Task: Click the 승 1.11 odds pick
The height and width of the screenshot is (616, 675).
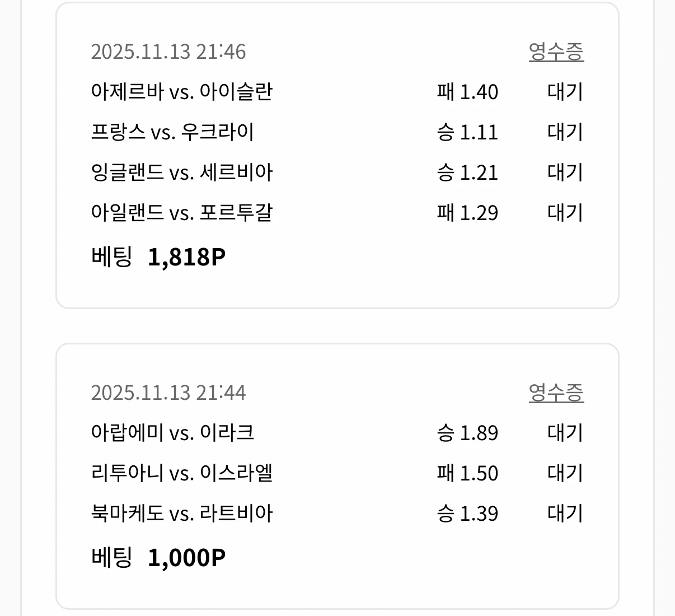Action: pyautogui.click(x=468, y=132)
